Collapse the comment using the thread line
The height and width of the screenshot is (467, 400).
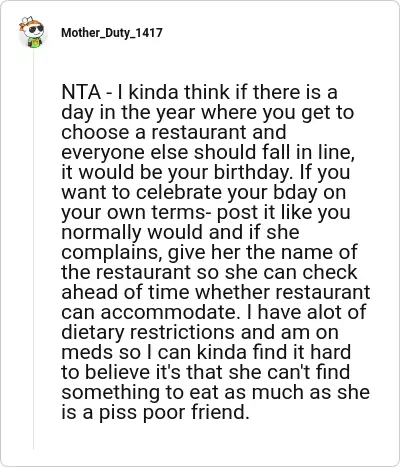pyautogui.click(x=33, y=250)
